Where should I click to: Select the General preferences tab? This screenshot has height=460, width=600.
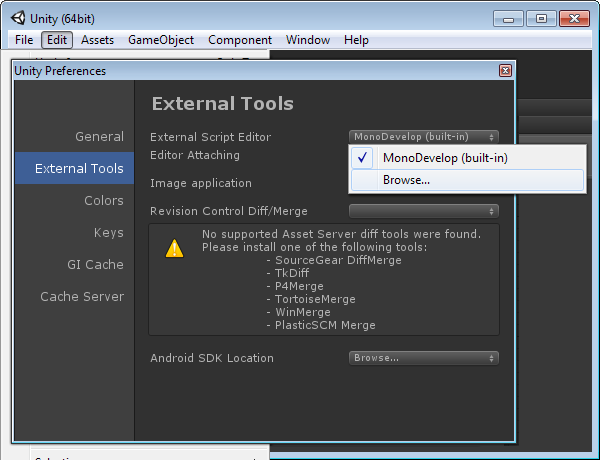click(x=75, y=136)
